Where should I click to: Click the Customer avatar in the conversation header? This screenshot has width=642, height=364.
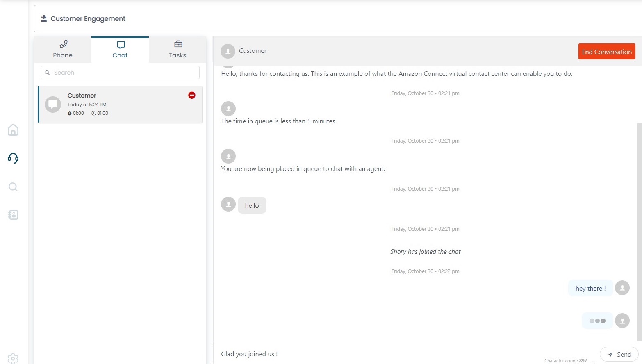click(228, 51)
